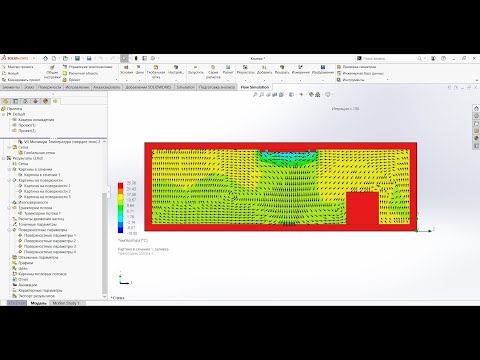
Task: Open the DisplayManager tab icon in the left panel
Action: click(45, 101)
